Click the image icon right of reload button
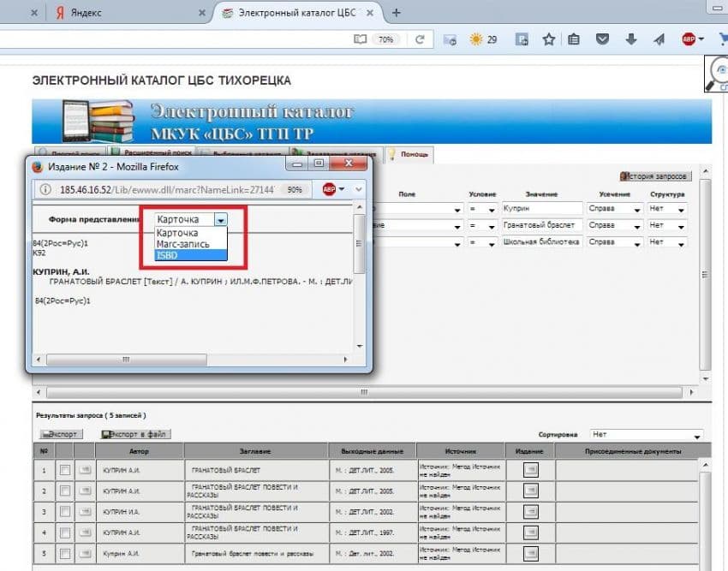The image size is (728, 571). coord(450,40)
